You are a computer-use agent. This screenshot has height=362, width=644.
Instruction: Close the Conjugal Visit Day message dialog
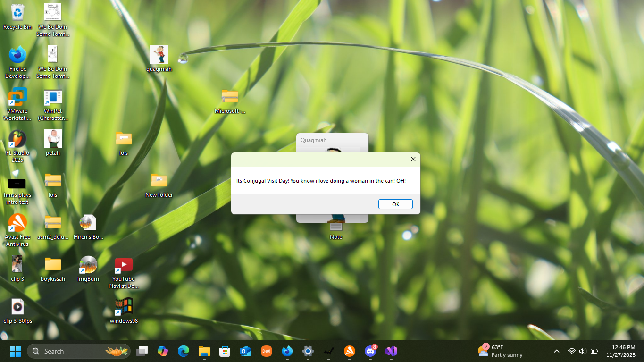pyautogui.click(x=413, y=159)
